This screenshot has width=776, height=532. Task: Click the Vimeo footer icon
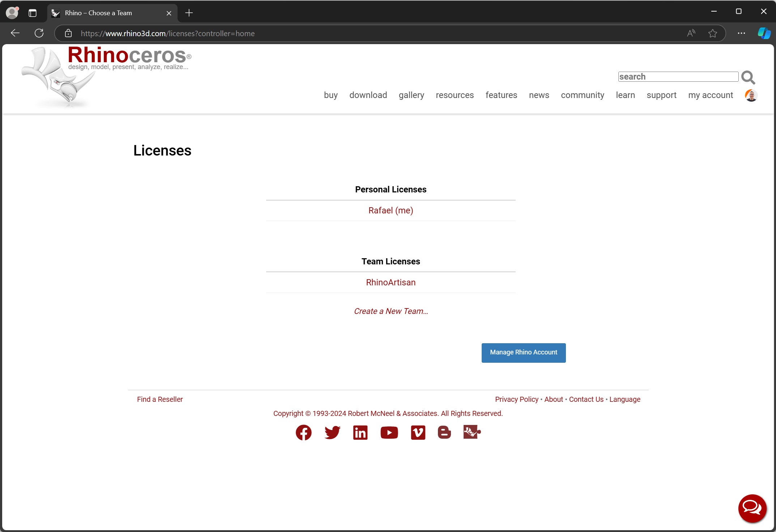pos(418,433)
